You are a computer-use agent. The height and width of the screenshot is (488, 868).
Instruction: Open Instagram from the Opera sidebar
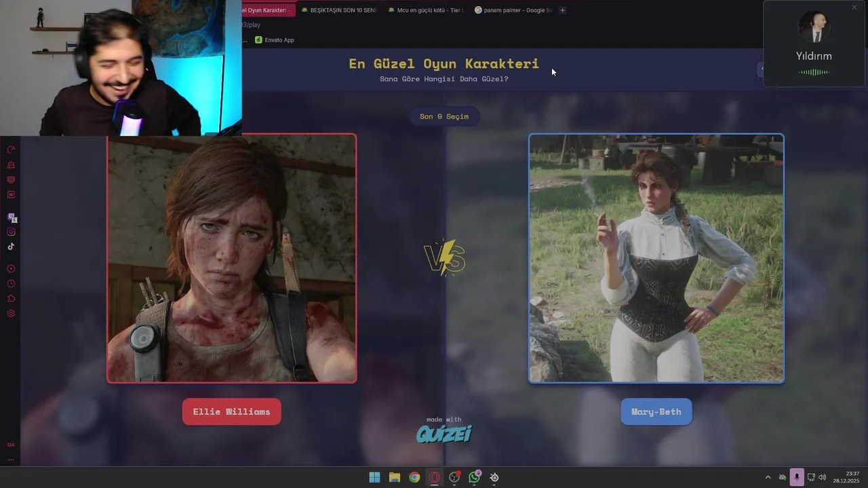(11, 232)
